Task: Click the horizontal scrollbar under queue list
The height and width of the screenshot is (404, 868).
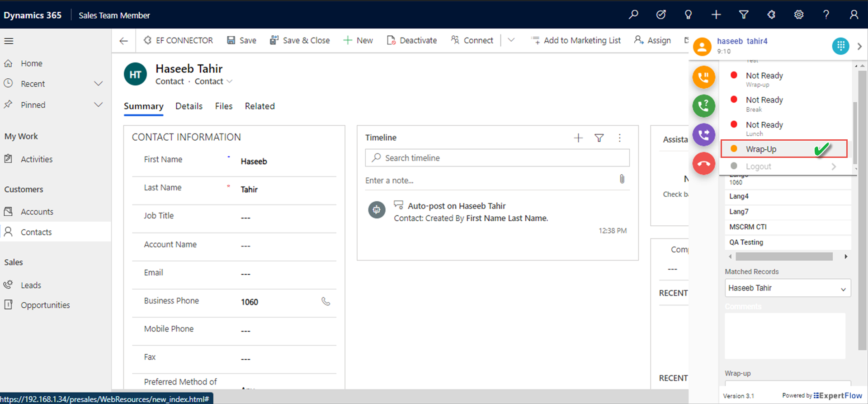Action: coord(784,257)
